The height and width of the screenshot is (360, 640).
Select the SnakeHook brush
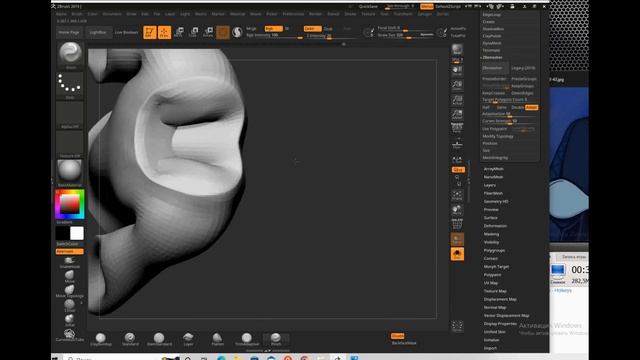(70, 262)
